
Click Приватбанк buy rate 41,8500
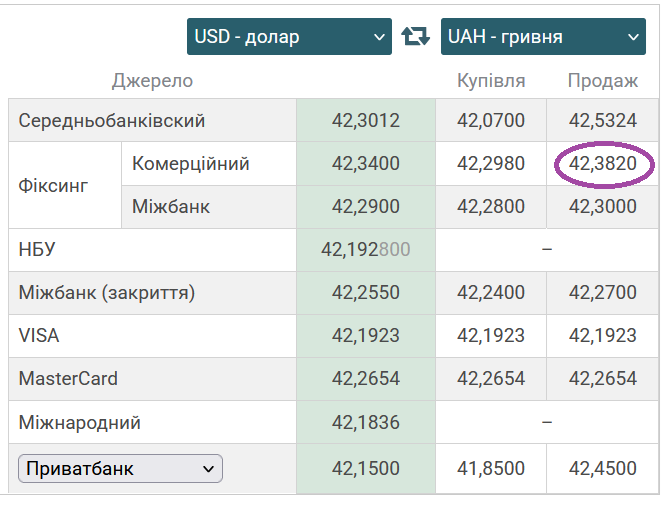coord(491,468)
